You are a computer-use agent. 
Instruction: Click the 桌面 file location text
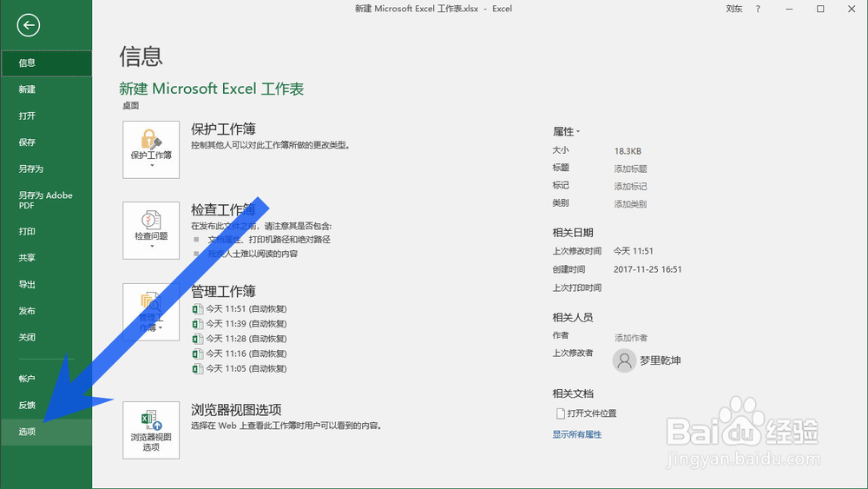tap(131, 106)
